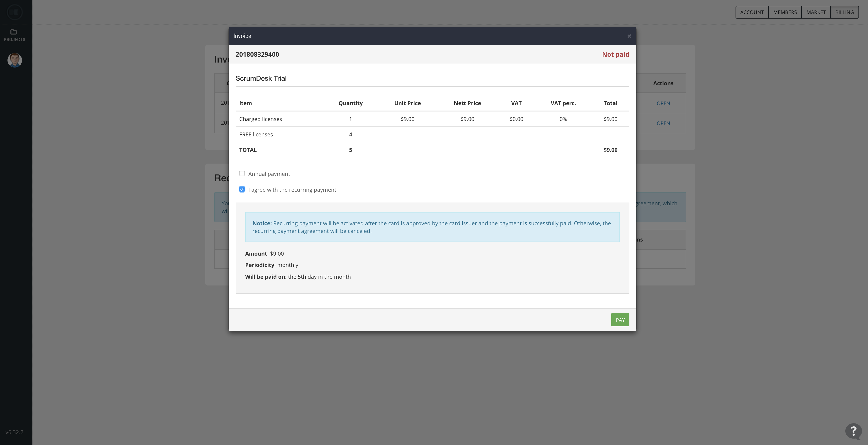
Task: Click the bold $9.00 total amount
Action: 610,150
